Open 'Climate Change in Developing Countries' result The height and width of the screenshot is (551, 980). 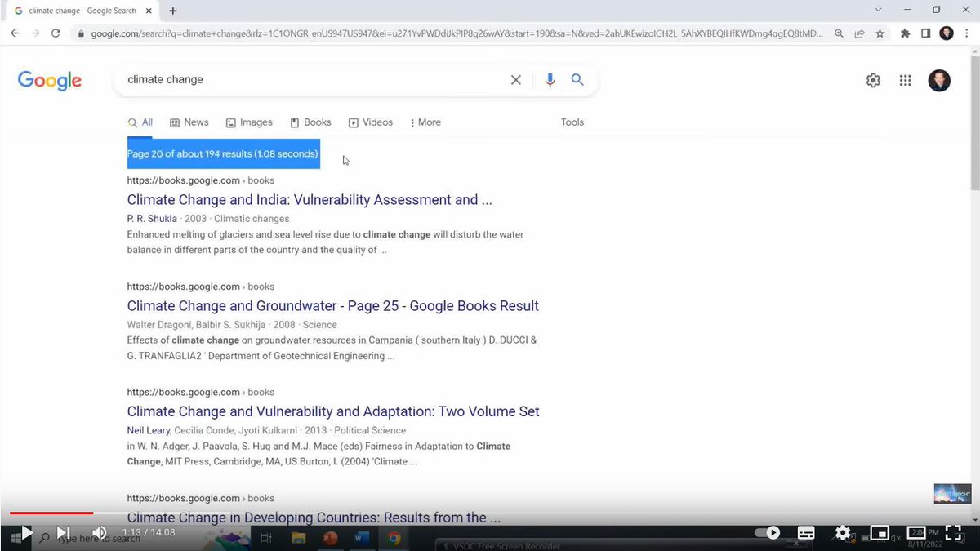click(314, 518)
